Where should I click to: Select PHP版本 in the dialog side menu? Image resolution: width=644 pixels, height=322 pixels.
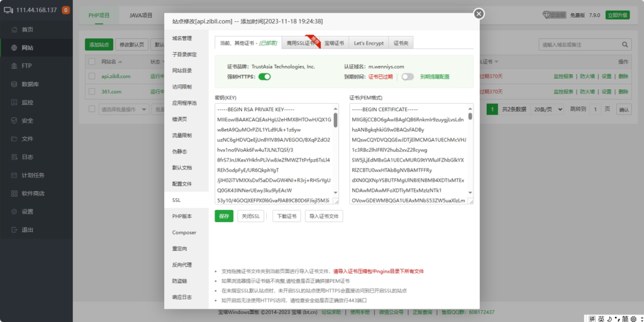(182, 216)
